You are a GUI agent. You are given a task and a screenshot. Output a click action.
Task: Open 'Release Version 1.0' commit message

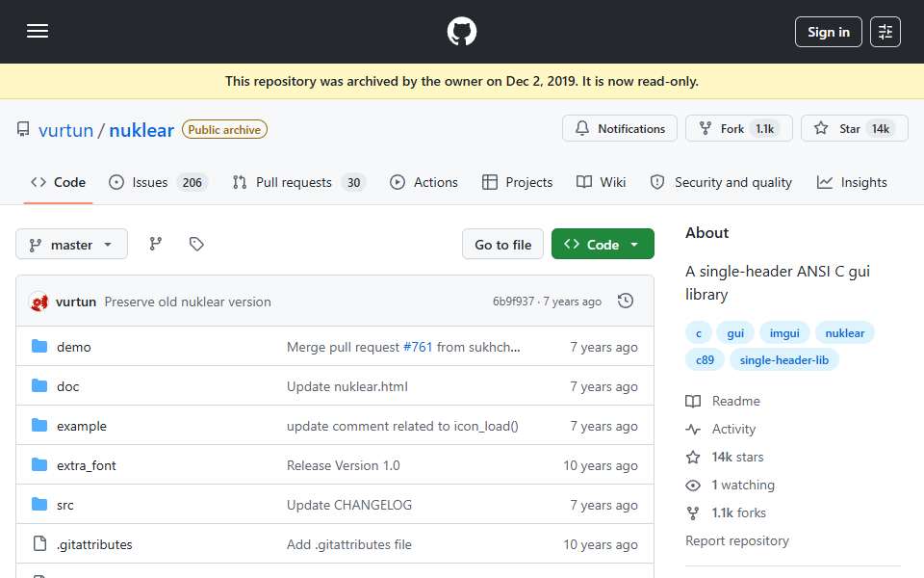click(343, 465)
